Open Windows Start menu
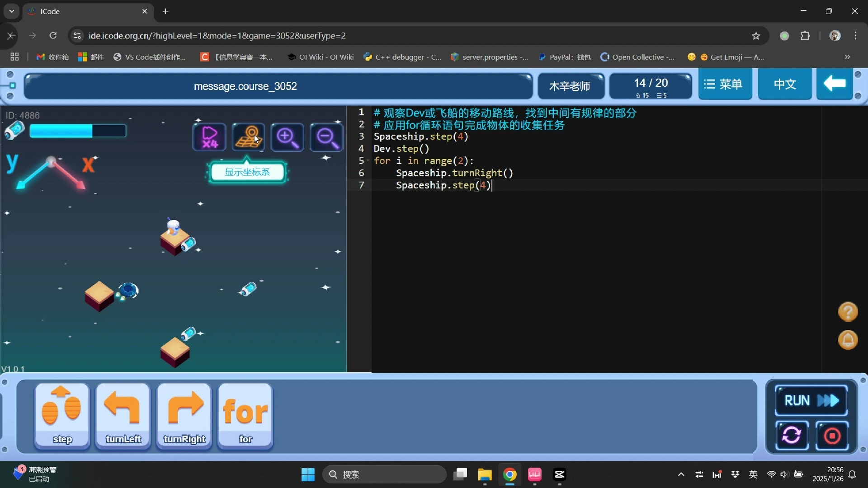This screenshot has width=868, height=488. (308, 474)
